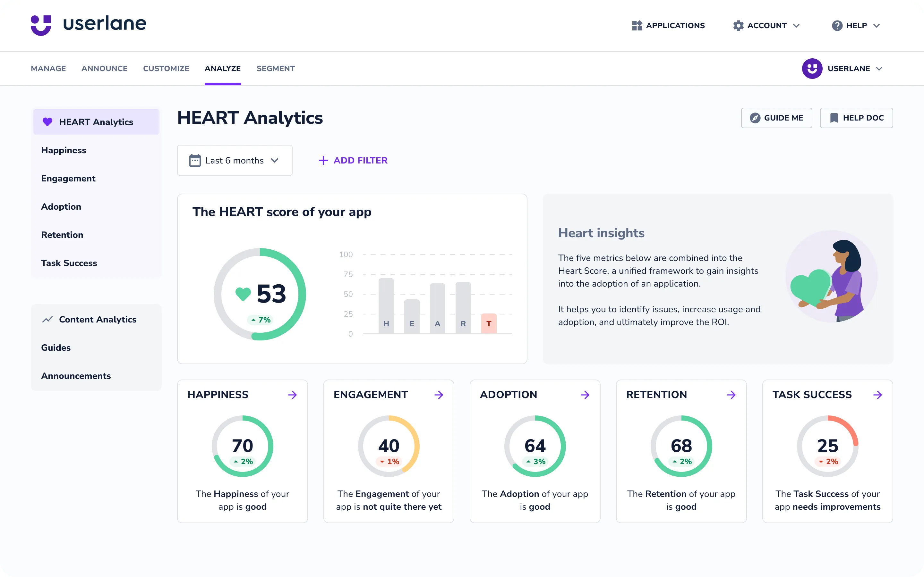Image resolution: width=924 pixels, height=577 pixels.
Task: Select the ANALYZE navigation tab
Action: [x=222, y=69]
